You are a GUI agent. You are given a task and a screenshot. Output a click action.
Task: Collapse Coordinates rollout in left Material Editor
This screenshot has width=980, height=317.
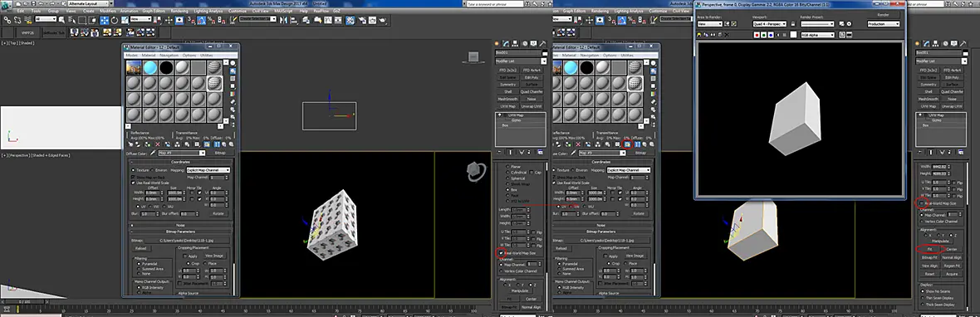click(180, 162)
